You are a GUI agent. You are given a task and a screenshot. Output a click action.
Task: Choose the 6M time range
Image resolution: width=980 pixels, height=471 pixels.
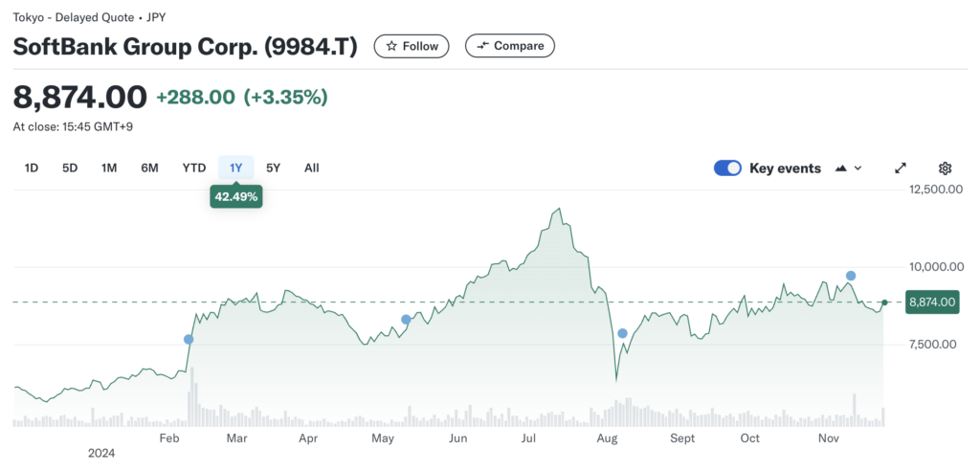click(149, 168)
